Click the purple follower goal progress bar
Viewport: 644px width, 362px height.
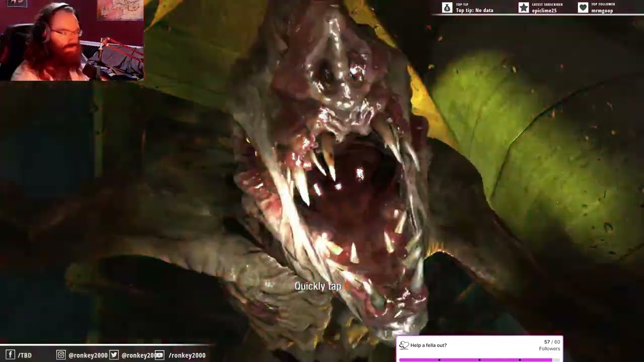coord(479,360)
